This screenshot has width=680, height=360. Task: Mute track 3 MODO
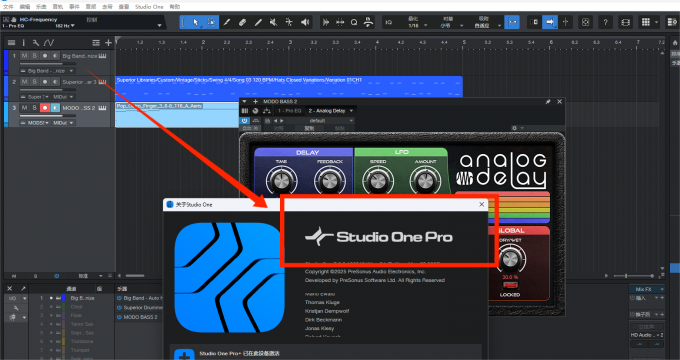[x=24, y=108]
